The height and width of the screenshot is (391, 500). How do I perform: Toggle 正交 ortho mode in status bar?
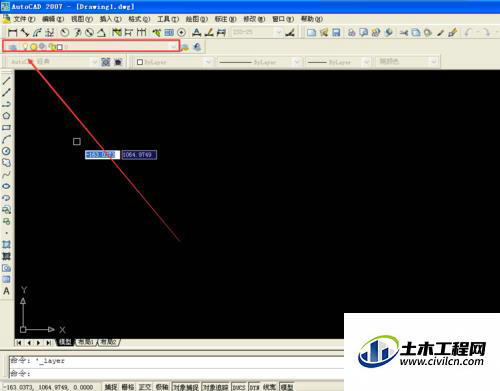pos(145,387)
